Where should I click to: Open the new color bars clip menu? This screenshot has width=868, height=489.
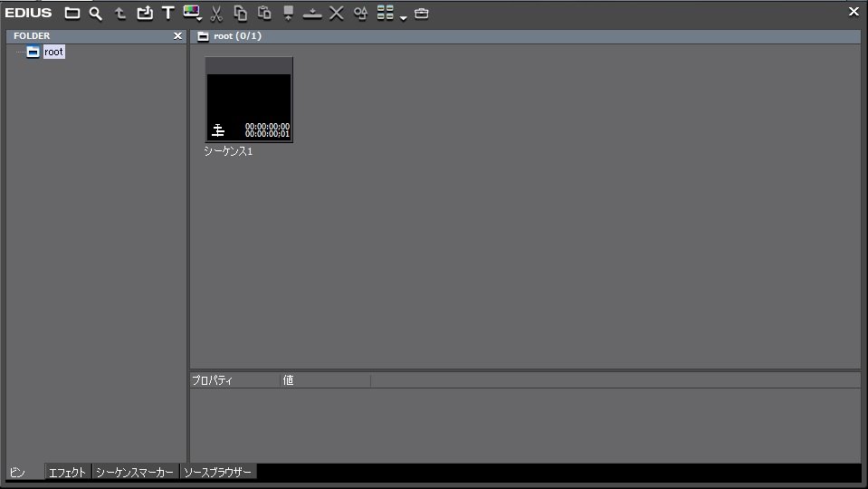click(192, 14)
